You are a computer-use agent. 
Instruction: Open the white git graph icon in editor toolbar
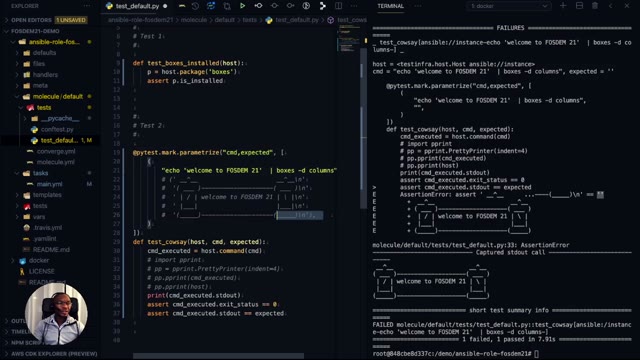(x=322, y=6)
